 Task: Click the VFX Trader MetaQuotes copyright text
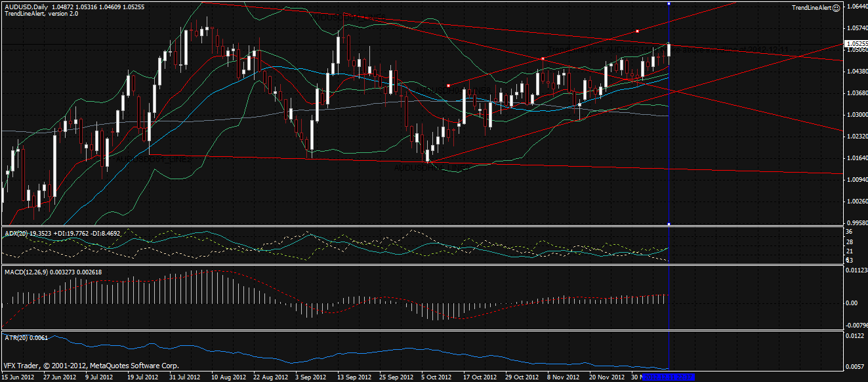pos(91,366)
